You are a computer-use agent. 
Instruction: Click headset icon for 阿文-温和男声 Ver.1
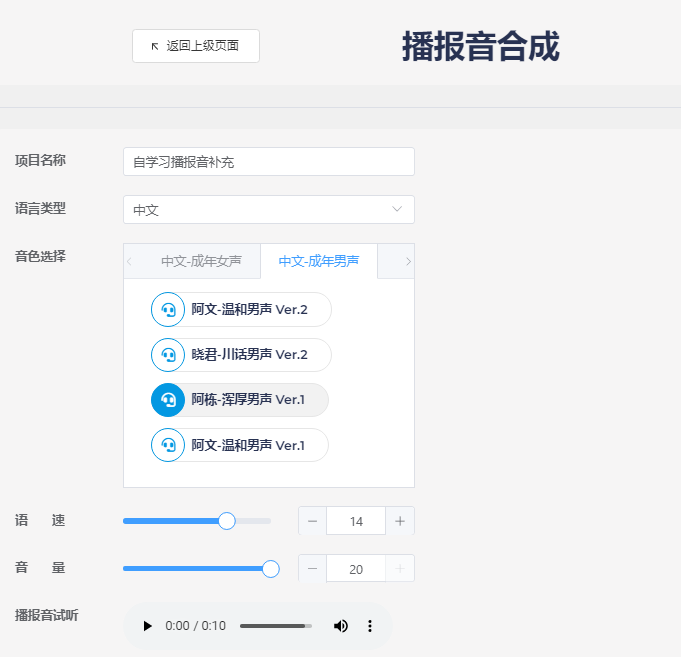pyautogui.click(x=168, y=445)
